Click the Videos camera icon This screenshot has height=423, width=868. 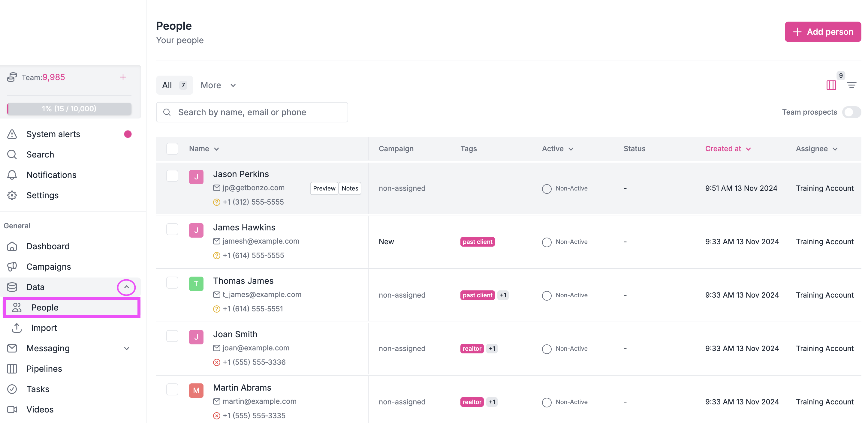pyautogui.click(x=12, y=409)
